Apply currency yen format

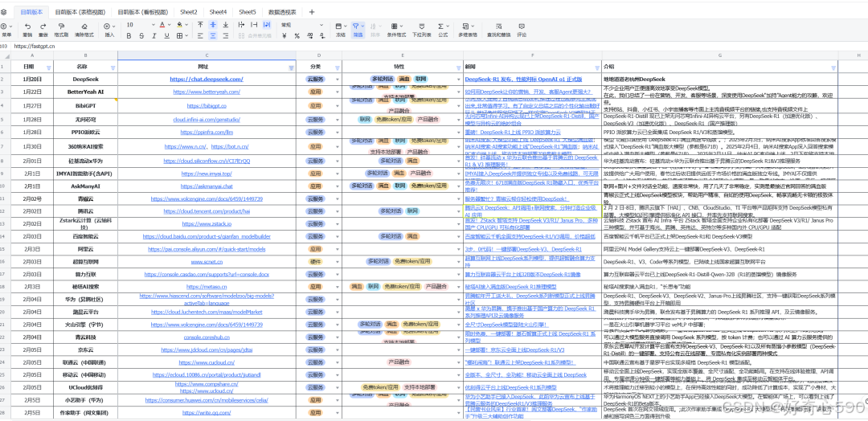[x=284, y=36]
